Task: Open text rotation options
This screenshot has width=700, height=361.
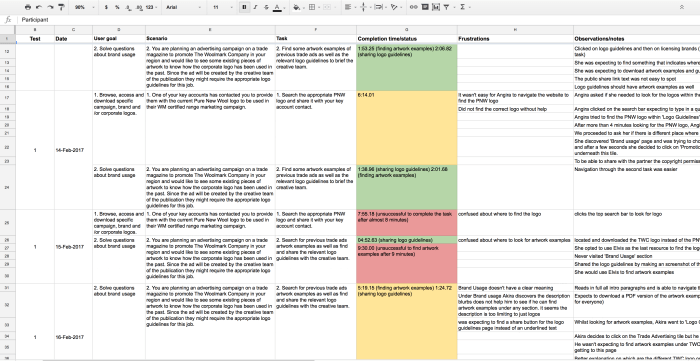Action: (x=394, y=7)
